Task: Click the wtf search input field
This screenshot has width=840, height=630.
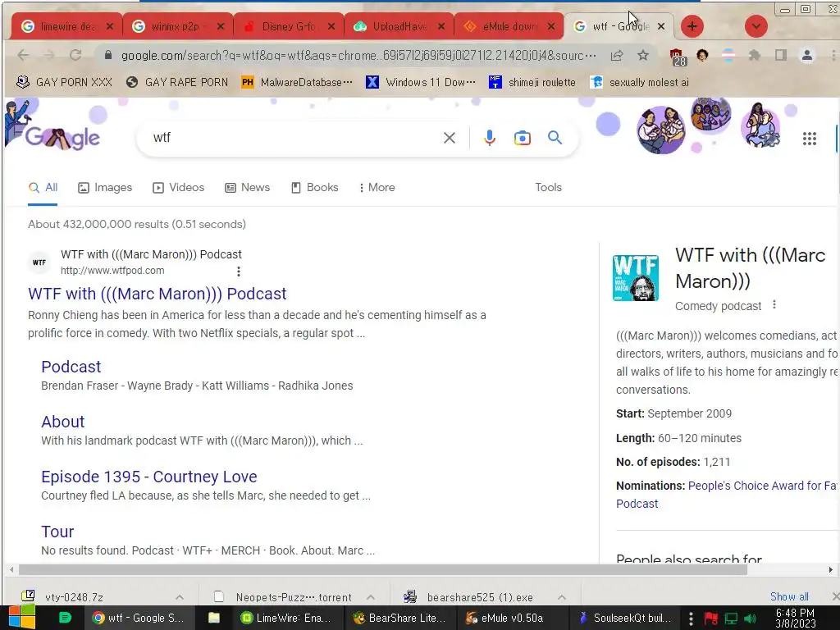Action: coord(294,138)
